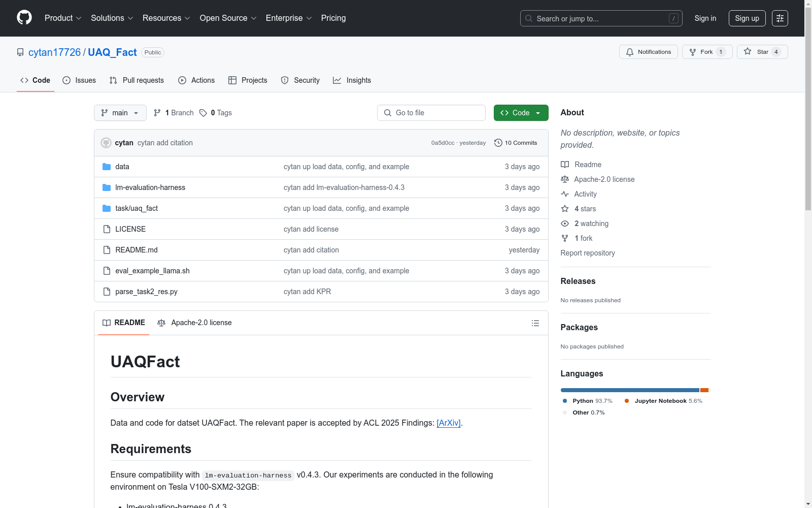Switch to the Insights tab

pos(352,80)
